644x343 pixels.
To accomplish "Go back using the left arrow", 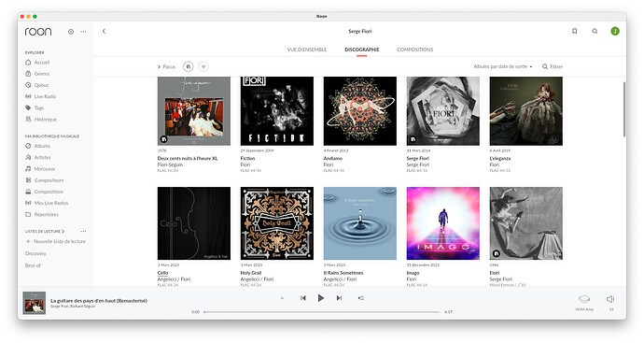I will pyautogui.click(x=104, y=31).
